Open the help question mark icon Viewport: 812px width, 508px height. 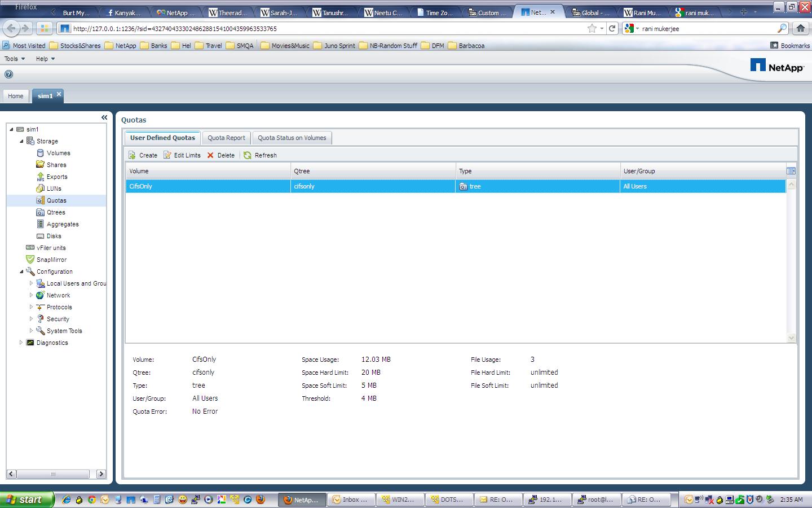[8, 74]
